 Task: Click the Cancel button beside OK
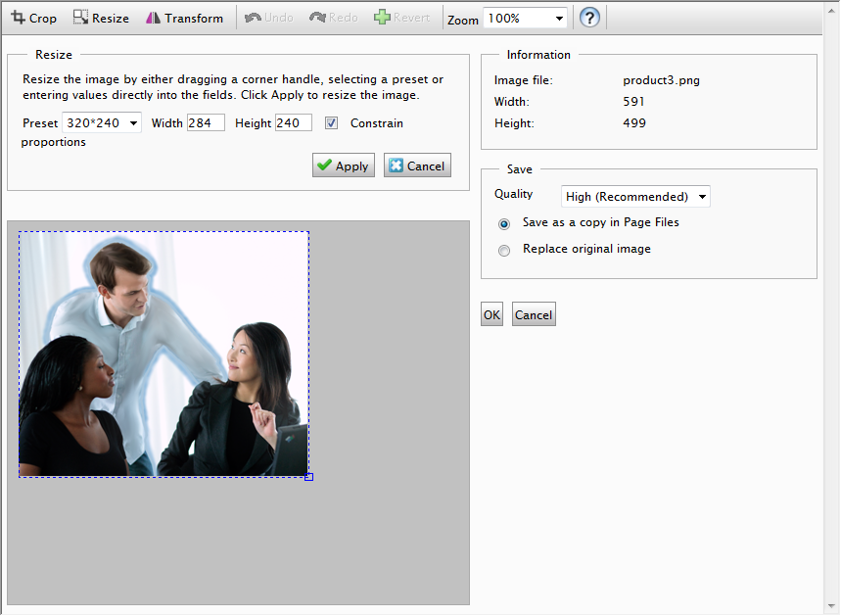click(x=534, y=314)
